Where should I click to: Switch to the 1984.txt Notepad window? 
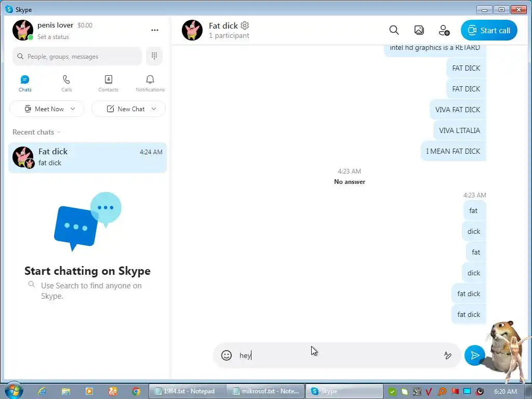click(187, 391)
